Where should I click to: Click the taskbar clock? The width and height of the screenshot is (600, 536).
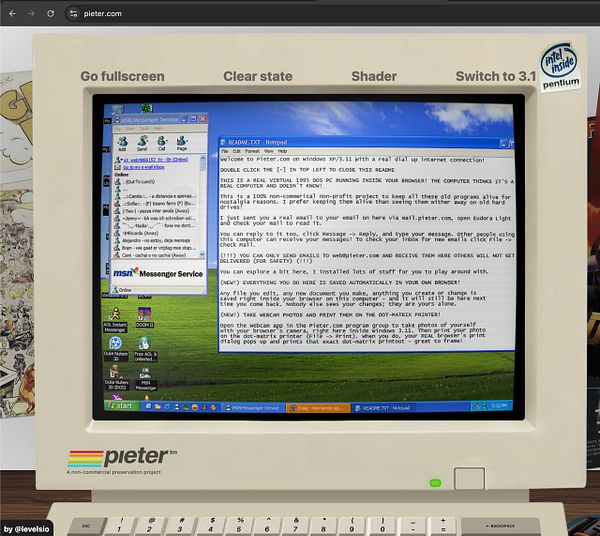click(500, 405)
